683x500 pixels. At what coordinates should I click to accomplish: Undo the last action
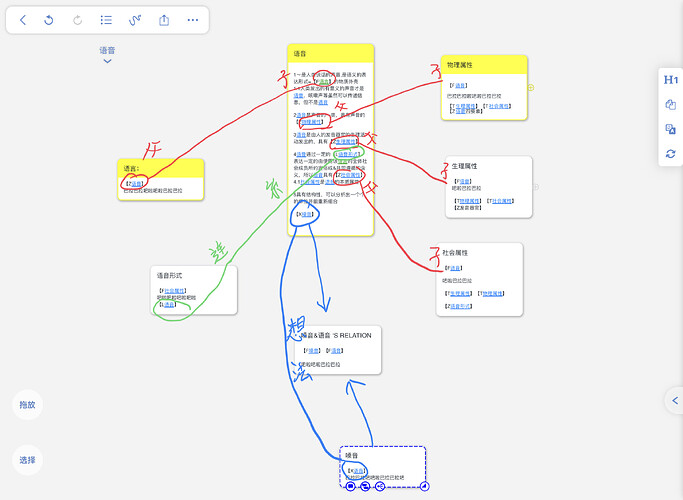click(49, 20)
